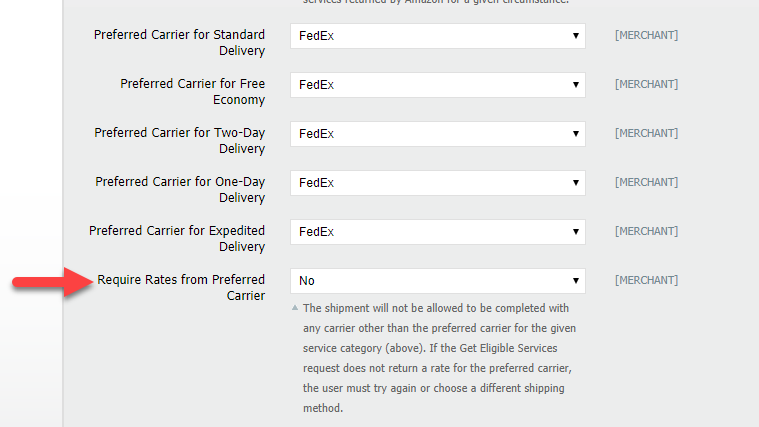Click the Preferred Carrier for Standard Delivery label
Image resolution: width=759 pixels, height=427 pixels.
coord(180,43)
